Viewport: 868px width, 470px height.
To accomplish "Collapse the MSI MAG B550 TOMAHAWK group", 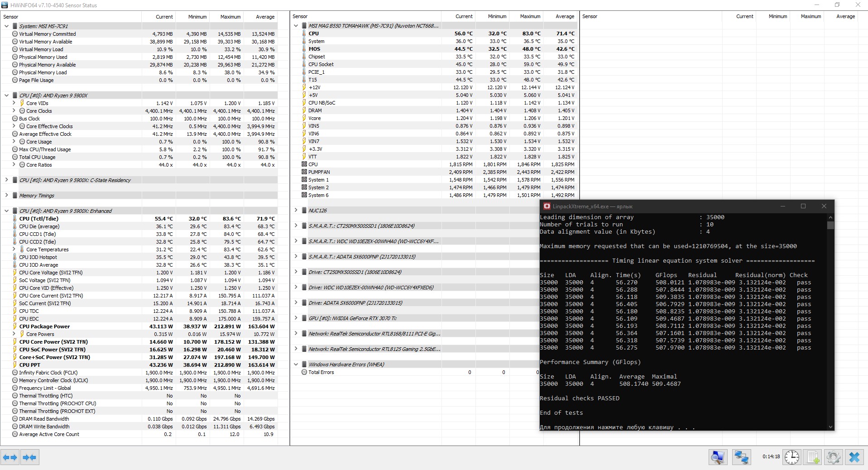I will click(296, 26).
